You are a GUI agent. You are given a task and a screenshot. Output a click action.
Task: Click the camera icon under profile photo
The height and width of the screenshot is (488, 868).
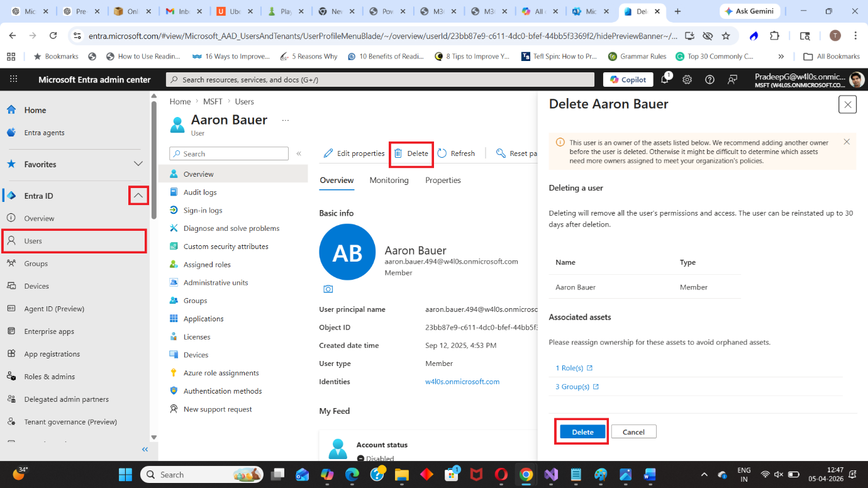(x=328, y=289)
